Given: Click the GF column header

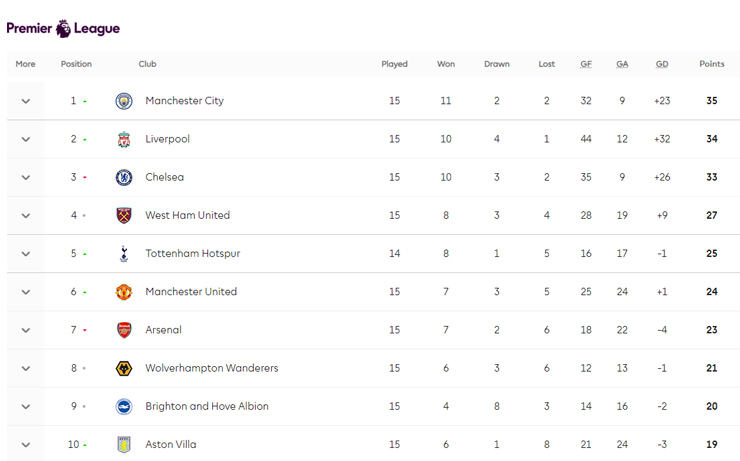Looking at the screenshot, I should click(x=586, y=64).
